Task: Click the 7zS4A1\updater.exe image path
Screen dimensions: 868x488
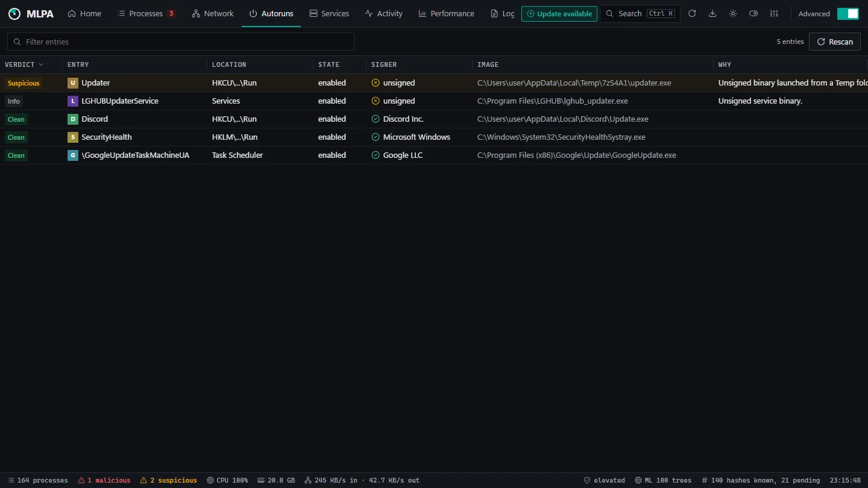Action: [x=574, y=83]
